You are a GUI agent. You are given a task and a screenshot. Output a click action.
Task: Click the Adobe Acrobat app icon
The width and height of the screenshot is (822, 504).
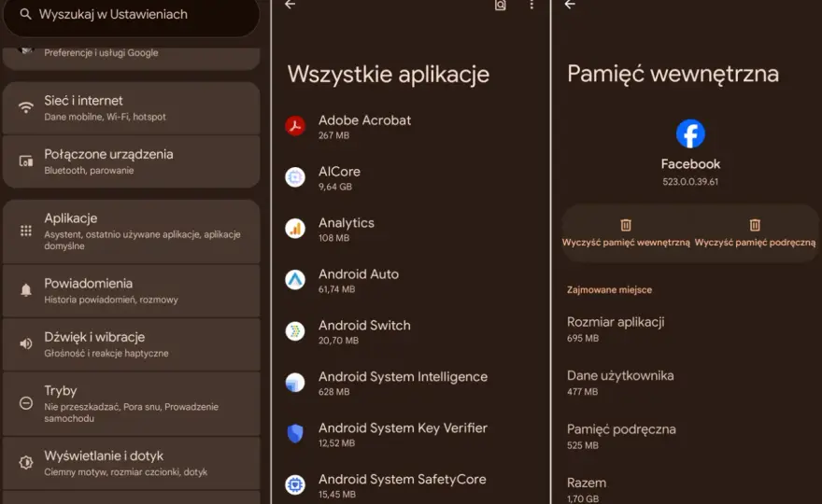[x=295, y=126]
